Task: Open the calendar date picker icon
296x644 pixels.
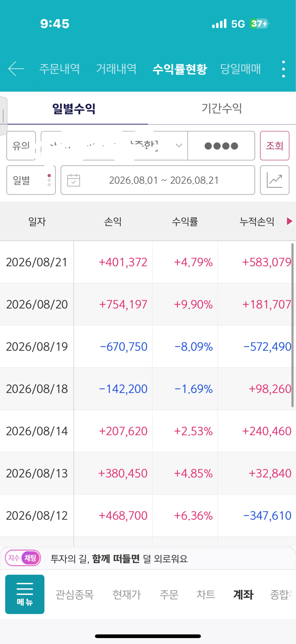Action: click(74, 180)
